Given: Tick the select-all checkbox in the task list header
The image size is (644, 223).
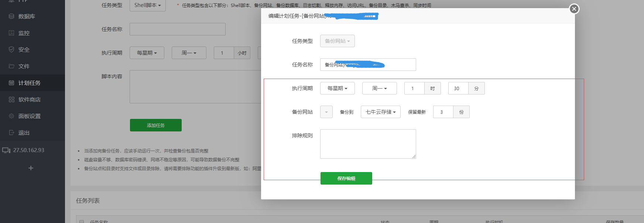Looking at the screenshot, I should tap(82, 222).
